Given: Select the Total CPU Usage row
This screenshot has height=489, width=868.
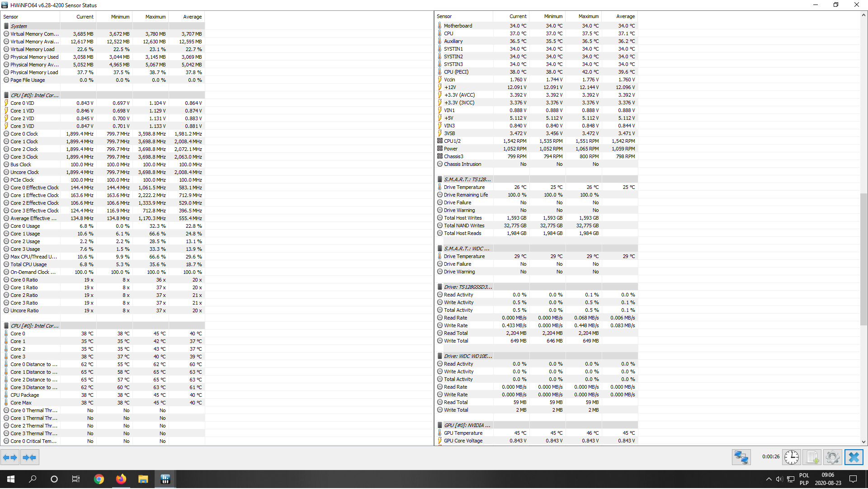Looking at the screenshot, I should (x=103, y=264).
